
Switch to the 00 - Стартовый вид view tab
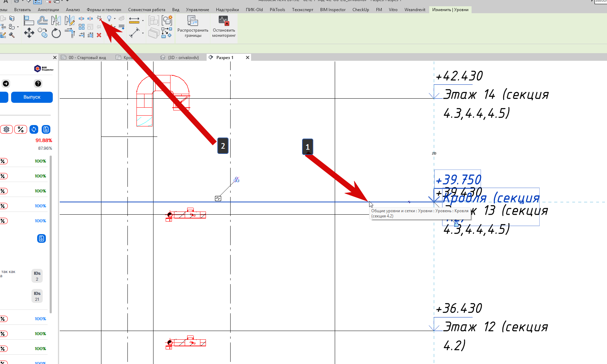(x=87, y=58)
